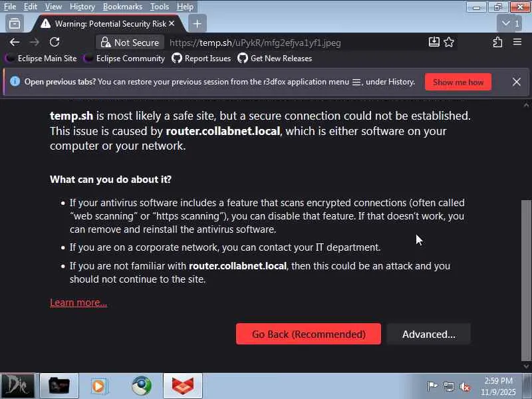Open the View menu
This screenshot has height=399, width=532.
click(x=53, y=7)
